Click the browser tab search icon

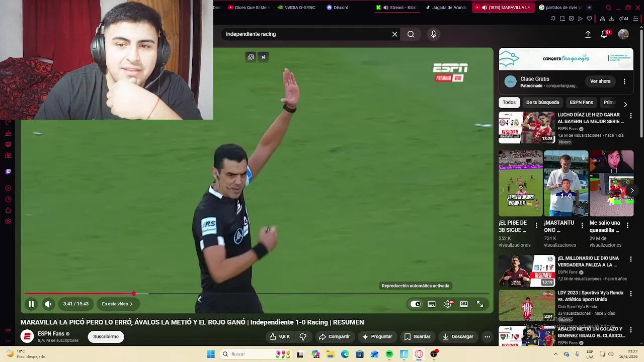(608, 8)
